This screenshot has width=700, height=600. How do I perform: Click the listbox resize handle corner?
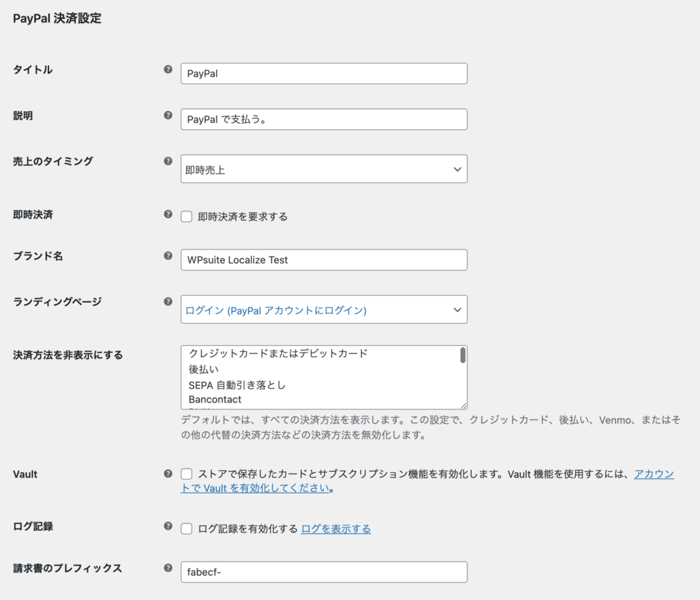click(x=464, y=405)
